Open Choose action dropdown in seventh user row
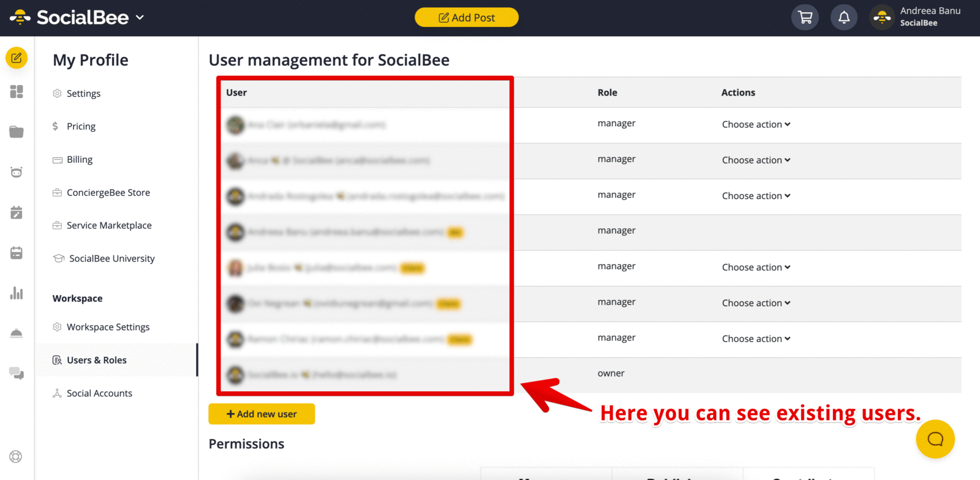Viewport: 980px width, 480px height. (756, 339)
